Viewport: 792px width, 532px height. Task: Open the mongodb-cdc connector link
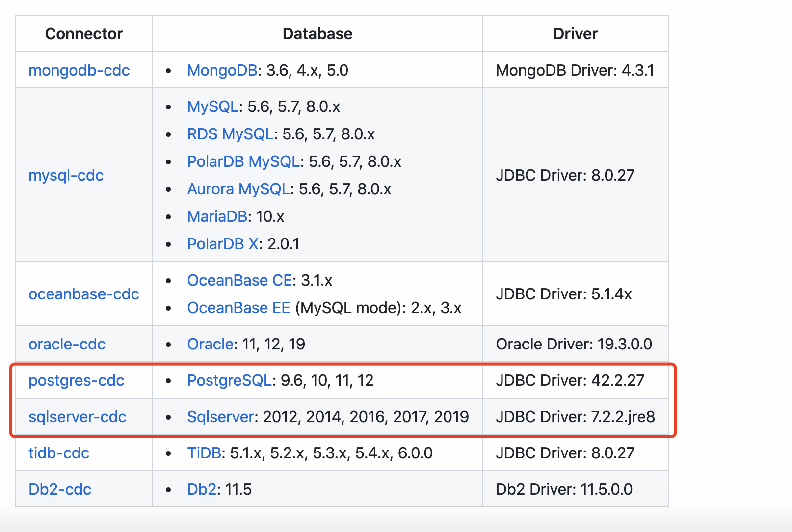coord(79,70)
